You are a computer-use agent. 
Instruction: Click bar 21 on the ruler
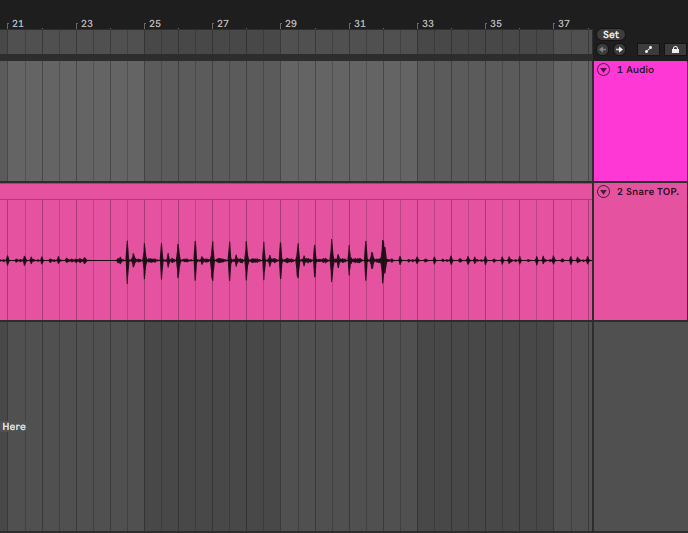click(x=18, y=24)
